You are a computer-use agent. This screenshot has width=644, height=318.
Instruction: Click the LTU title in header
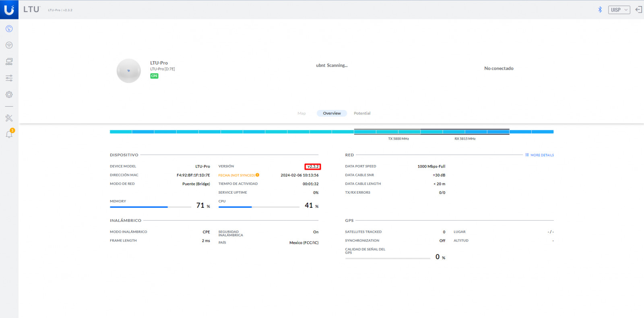coord(31,9)
